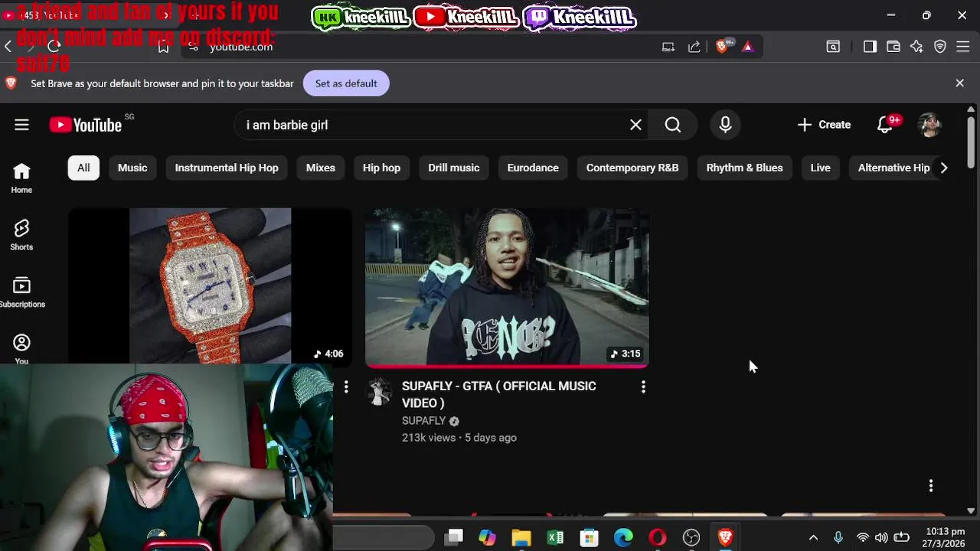The height and width of the screenshot is (551, 980).
Task: Select the All filter chip
Action: (x=83, y=168)
